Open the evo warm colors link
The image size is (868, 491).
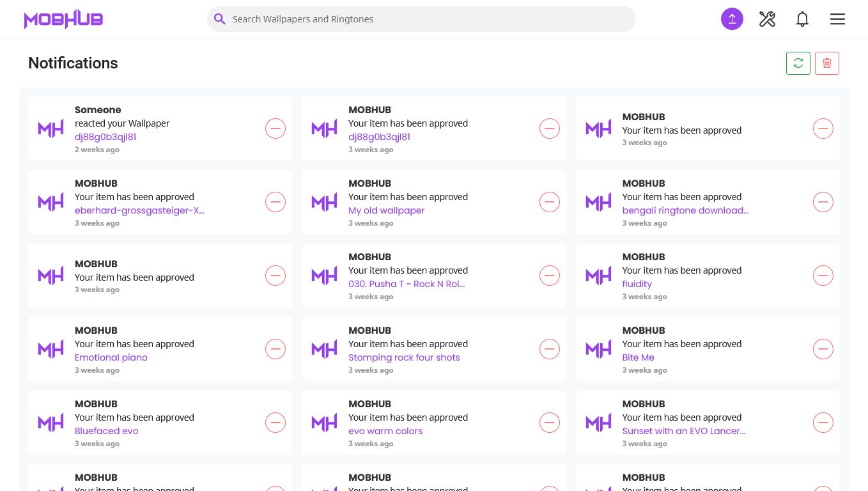[385, 431]
